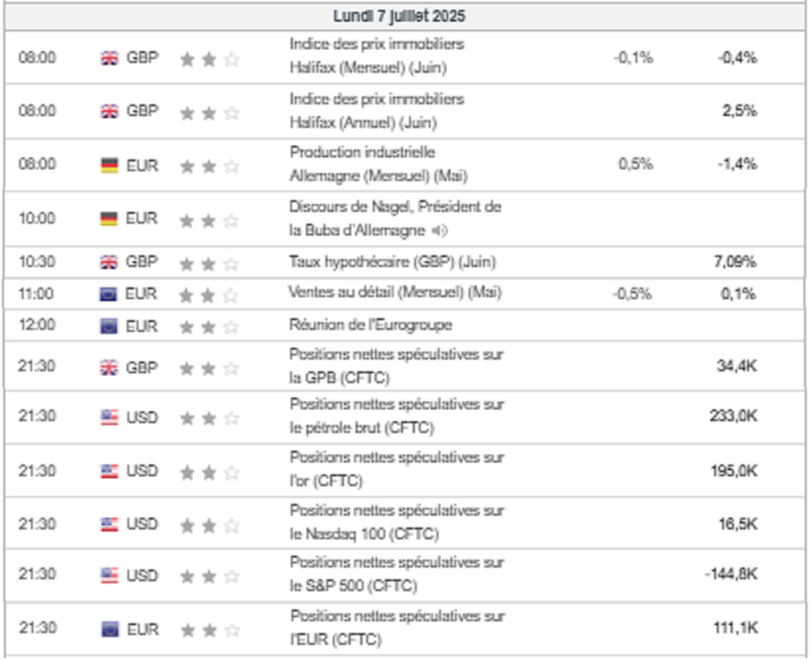Click the German flag in the Production industrielle row
This screenshot has width=812, height=660.
pyautogui.click(x=109, y=165)
